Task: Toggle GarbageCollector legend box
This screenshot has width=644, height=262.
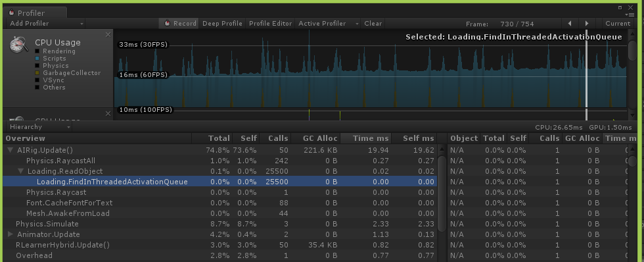Action: (37, 73)
